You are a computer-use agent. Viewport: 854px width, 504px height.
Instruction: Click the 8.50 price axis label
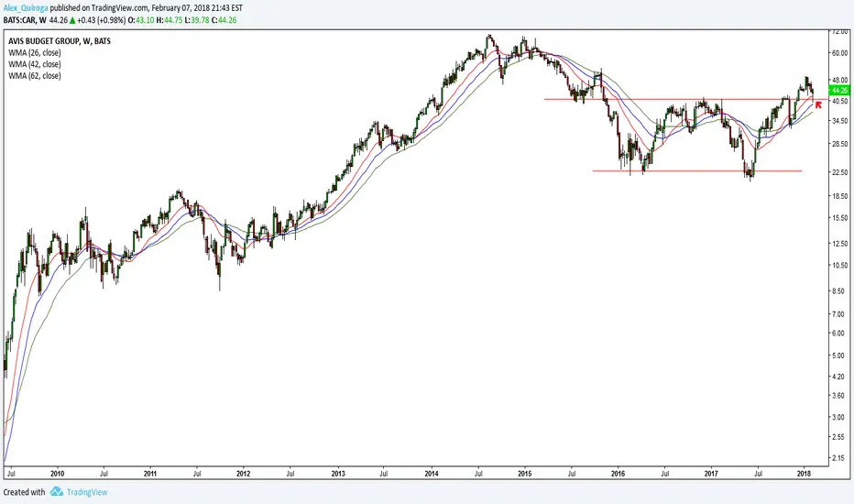(840, 291)
